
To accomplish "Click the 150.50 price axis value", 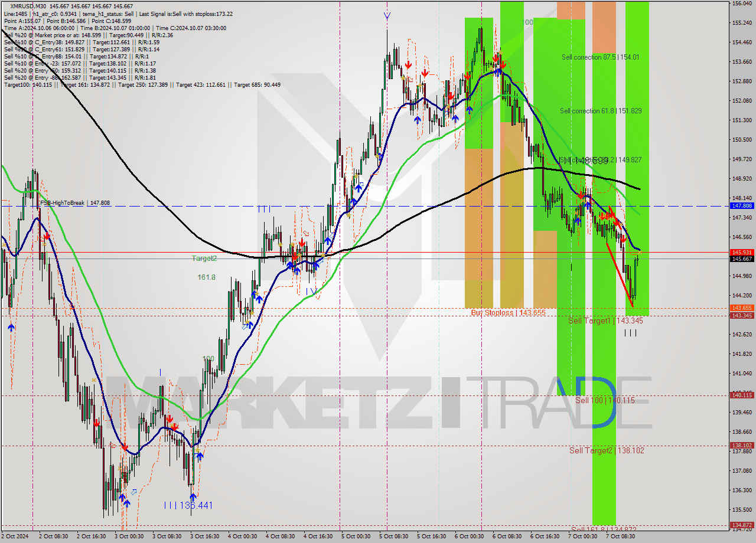I will click(x=742, y=140).
